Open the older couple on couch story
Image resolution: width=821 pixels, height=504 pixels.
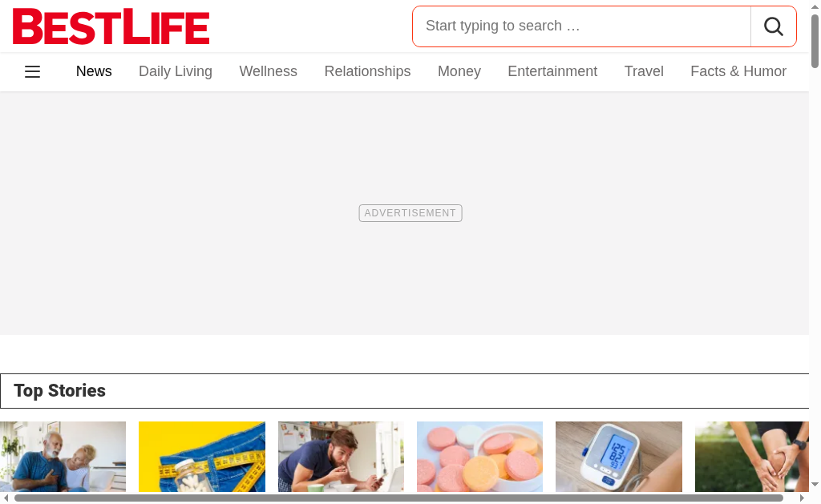[63, 457]
